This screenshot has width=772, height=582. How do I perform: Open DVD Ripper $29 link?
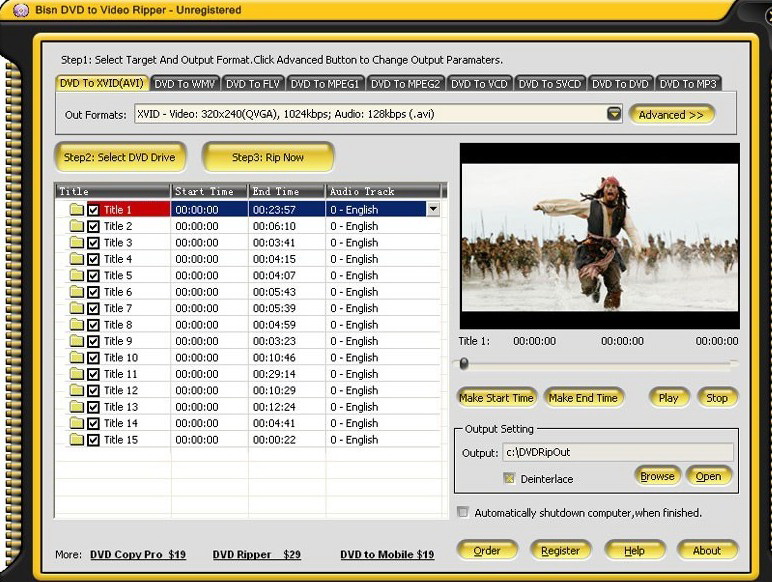pos(257,554)
